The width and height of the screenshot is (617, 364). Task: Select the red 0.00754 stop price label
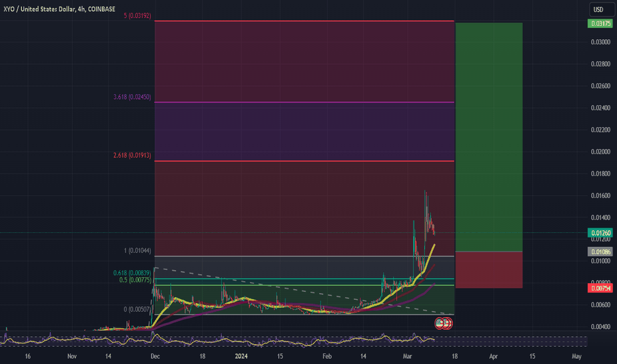[x=600, y=289]
